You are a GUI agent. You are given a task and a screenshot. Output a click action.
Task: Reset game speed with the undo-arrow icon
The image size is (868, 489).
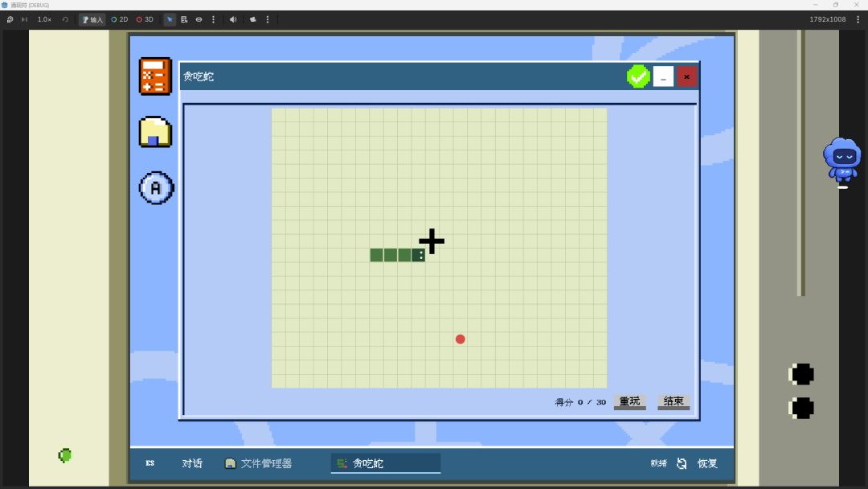(x=65, y=19)
